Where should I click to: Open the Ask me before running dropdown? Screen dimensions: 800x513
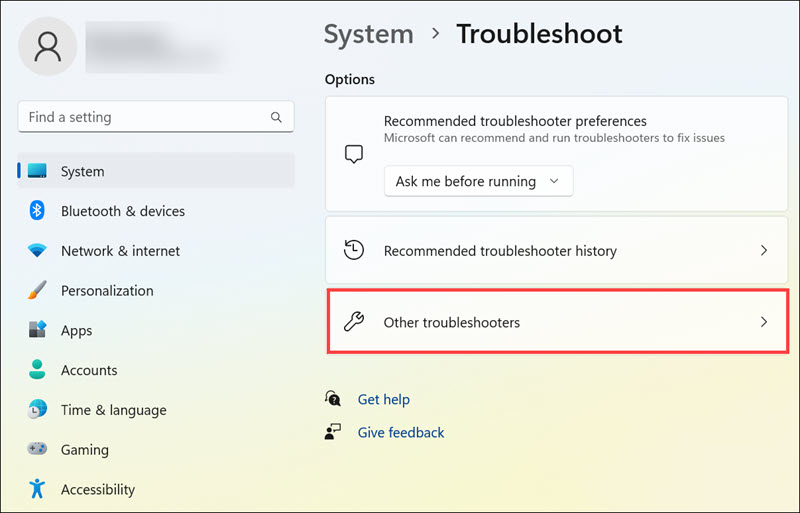coord(478,181)
